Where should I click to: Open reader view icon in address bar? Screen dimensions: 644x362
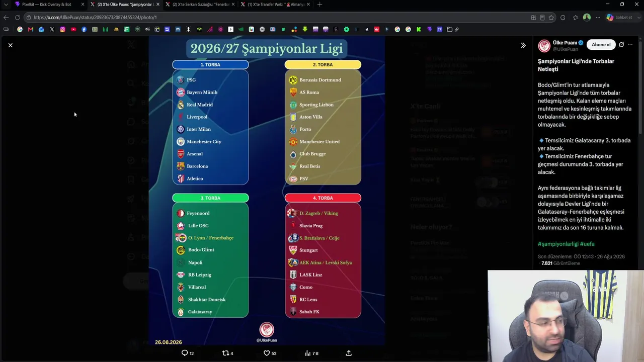coord(542,17)
